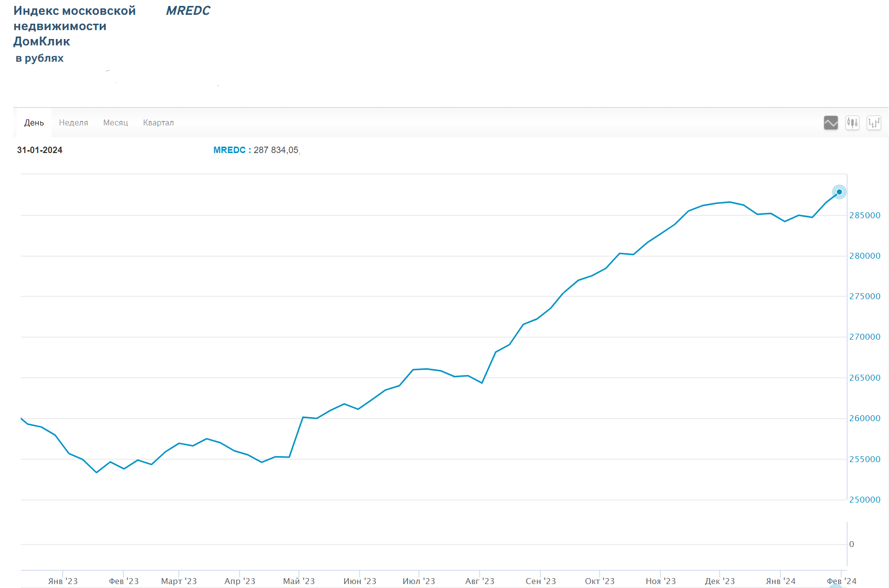Click the Фев '24 axis label
The height and width of the screenshot is (588, 889).
(842, 581)
